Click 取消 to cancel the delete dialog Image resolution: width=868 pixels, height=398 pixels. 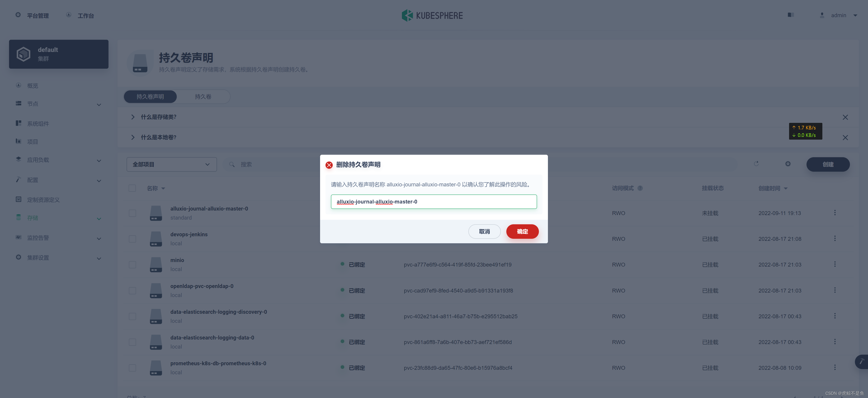pyautogui.click(x=484, y=232)
